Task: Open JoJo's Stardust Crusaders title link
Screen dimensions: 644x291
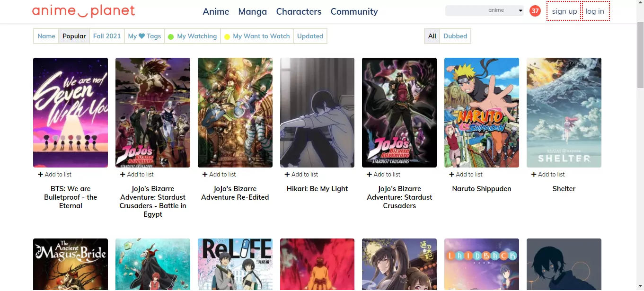Action: tap(399, 197)
